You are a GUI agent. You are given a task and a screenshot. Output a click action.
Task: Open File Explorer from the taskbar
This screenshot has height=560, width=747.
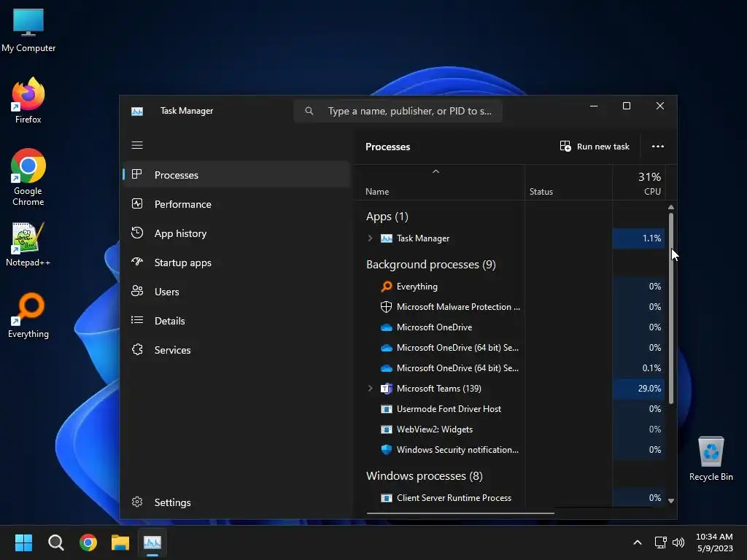(120, 542)
